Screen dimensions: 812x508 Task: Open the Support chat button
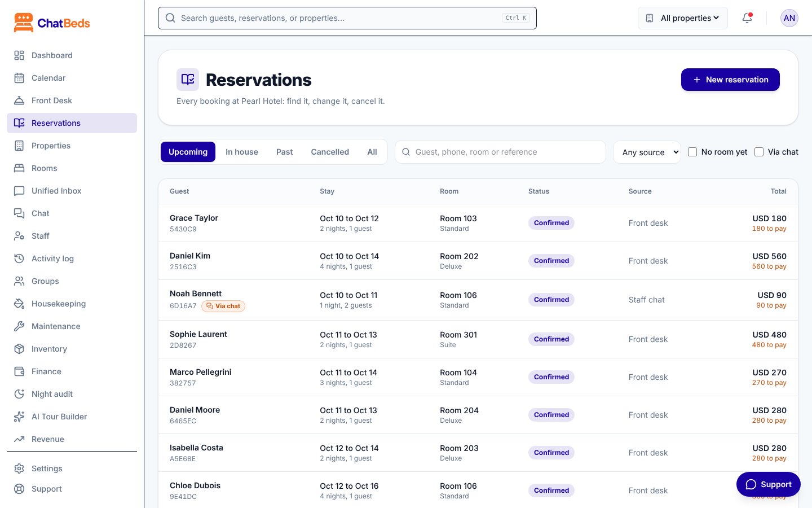[768, 484]
